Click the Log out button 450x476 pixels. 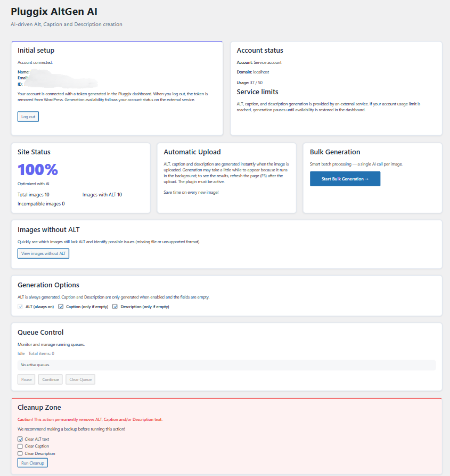click(x=28, y=117)
